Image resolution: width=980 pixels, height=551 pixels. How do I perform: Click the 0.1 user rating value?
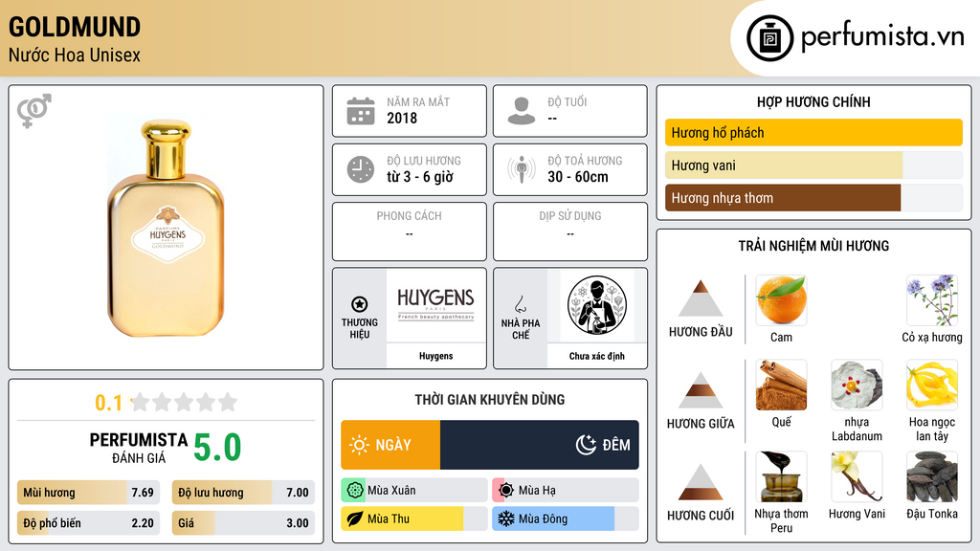pyautogui.click(x=108, y=403)
